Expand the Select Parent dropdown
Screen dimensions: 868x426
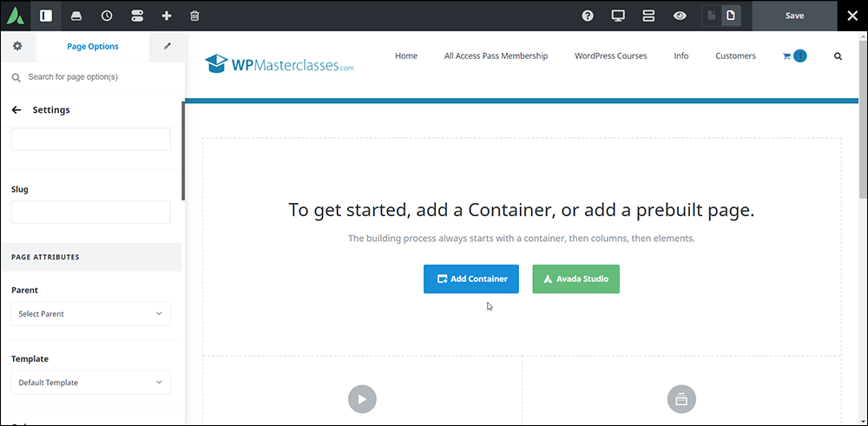pyautogui.click(x=91, y=314)
